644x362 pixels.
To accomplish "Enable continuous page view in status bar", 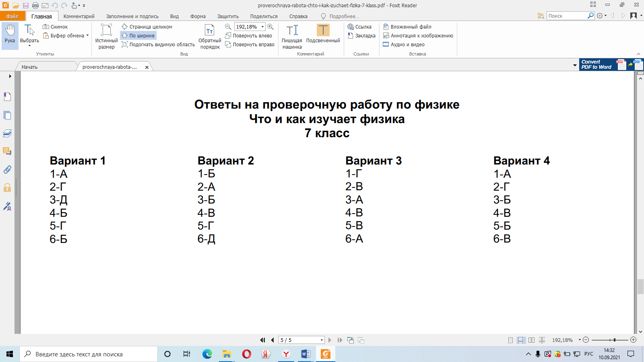I will pyautogui.click(x=521, y=340).
